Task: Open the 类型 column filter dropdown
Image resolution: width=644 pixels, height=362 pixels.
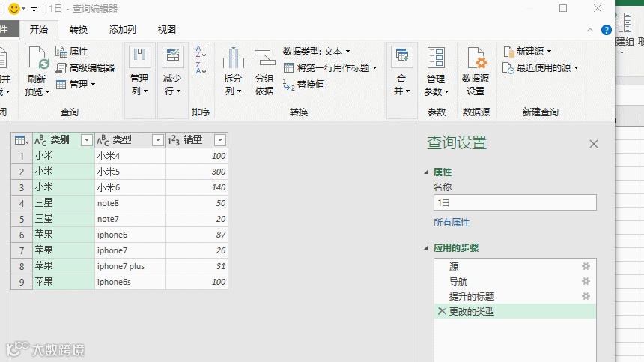Action: point(158,140)
